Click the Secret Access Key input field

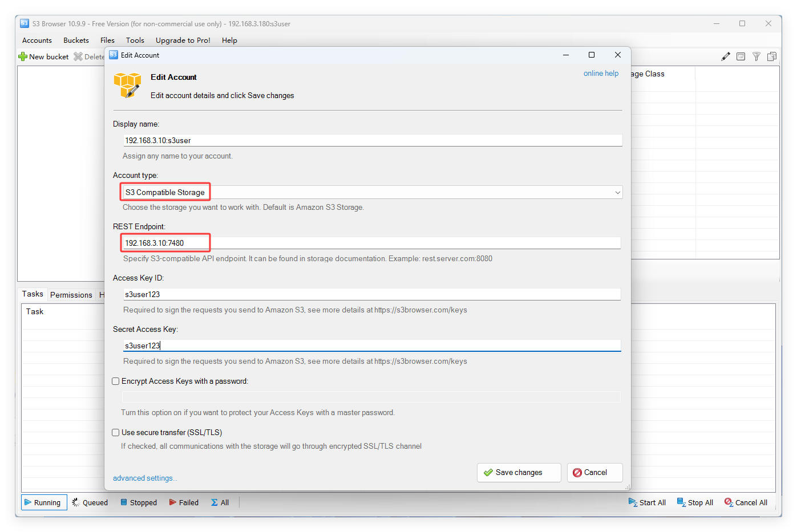[x=372, y=346]
